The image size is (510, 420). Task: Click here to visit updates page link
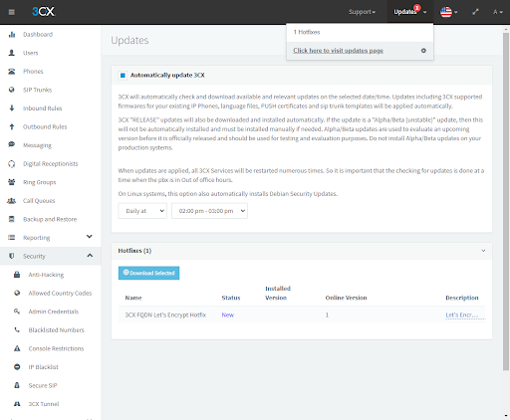pos(338,51)
